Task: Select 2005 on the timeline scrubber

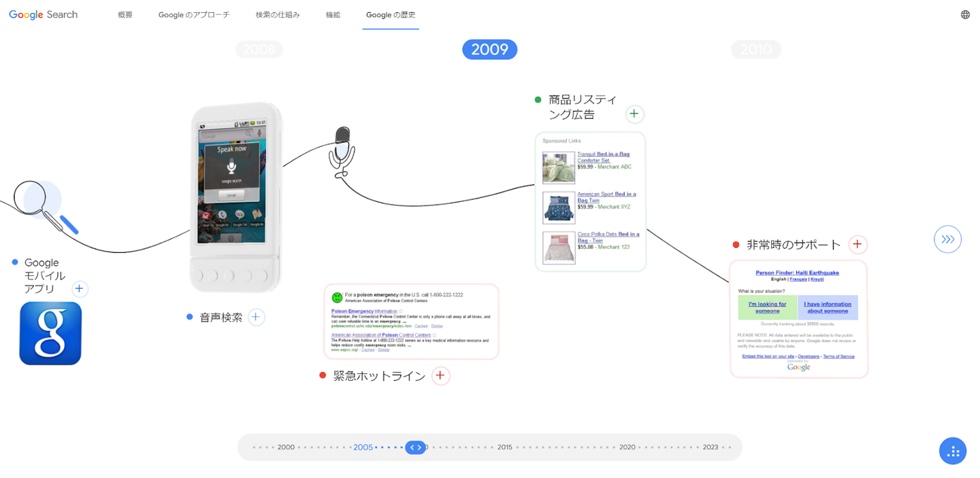Action: click(363, 447)
